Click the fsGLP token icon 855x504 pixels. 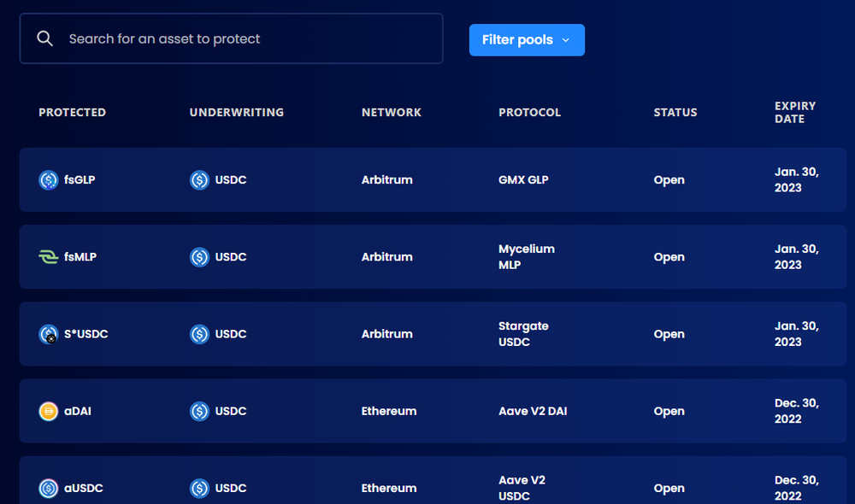coord(49,179)
